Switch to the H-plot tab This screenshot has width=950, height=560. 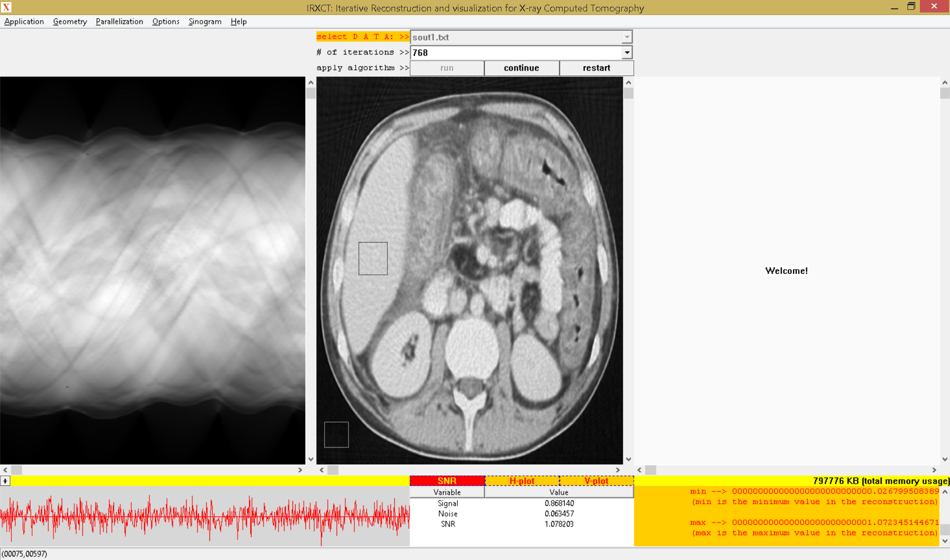click(x=522, y=481)
